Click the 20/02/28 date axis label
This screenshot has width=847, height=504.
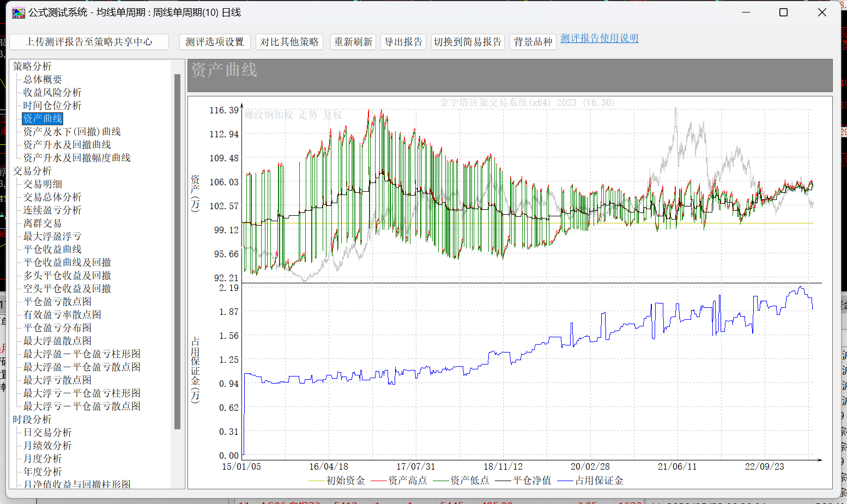590,466
